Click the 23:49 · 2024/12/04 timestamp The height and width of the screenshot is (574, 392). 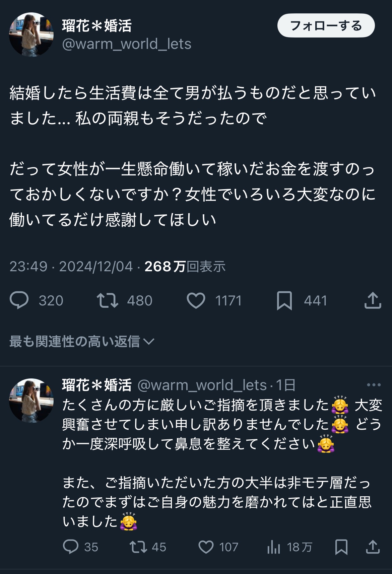(x=71, y=267)
